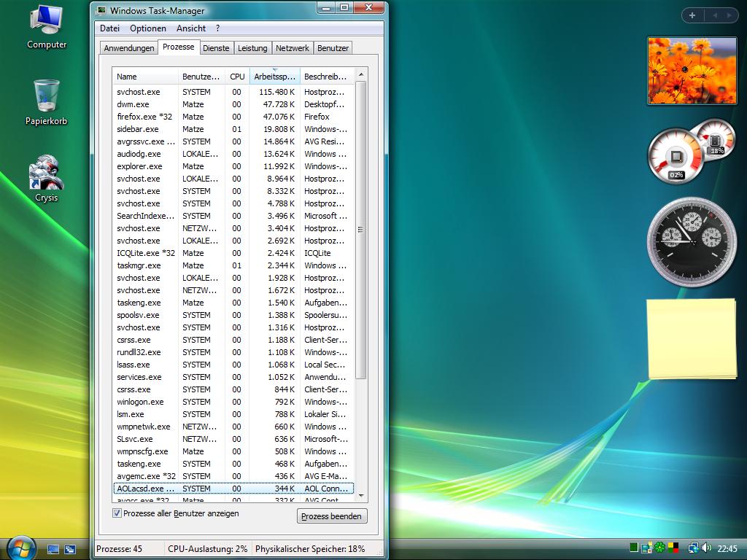Click sidebar previous gadgets page arrow
This screenshot has width=747, height=560.
click(715, 15)
